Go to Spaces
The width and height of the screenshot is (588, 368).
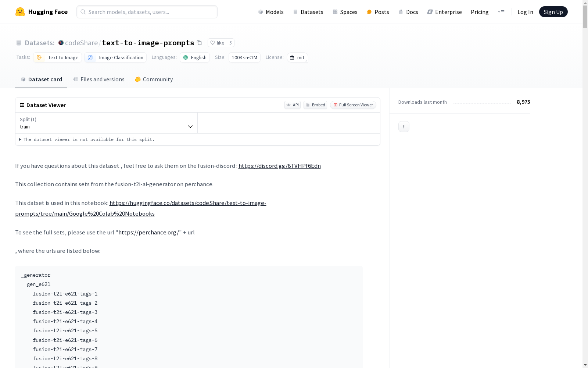click(345, 12)
